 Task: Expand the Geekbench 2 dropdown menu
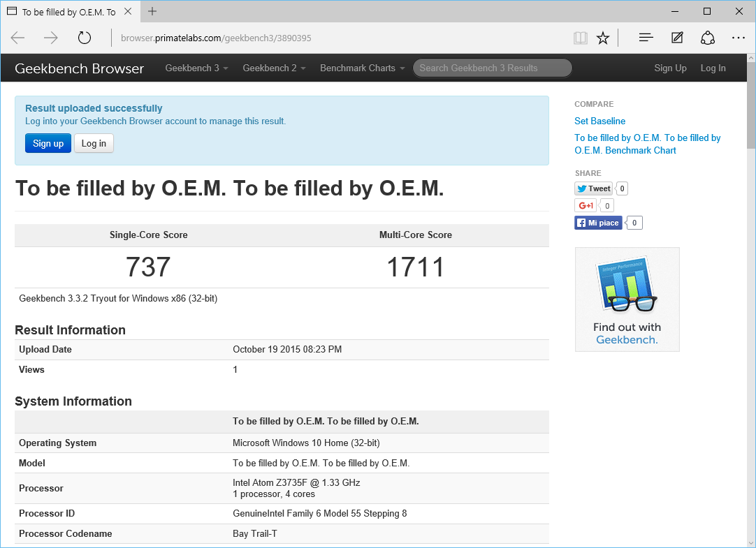coord(275,68)
